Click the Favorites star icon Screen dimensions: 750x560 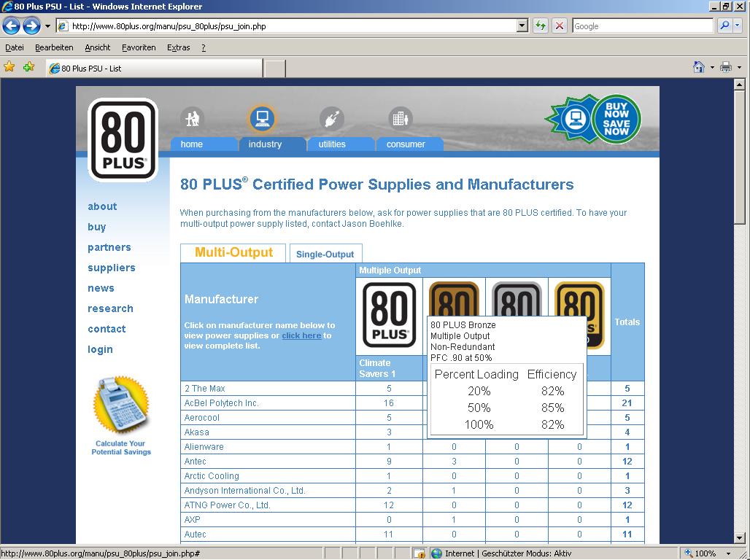[9, 67]
